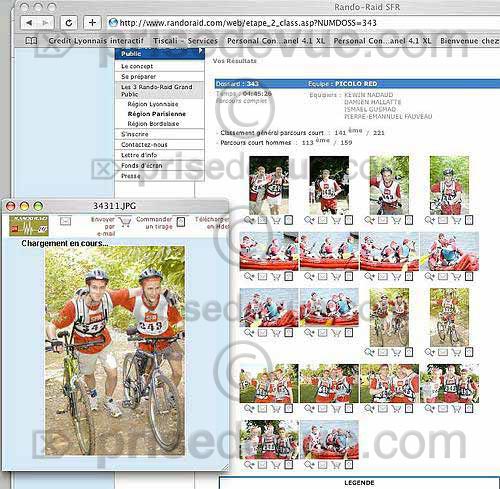The image size is (500, 489).
Task: Zoom the two-runners photo with its magnifier icon
Action: coord(249,220)
